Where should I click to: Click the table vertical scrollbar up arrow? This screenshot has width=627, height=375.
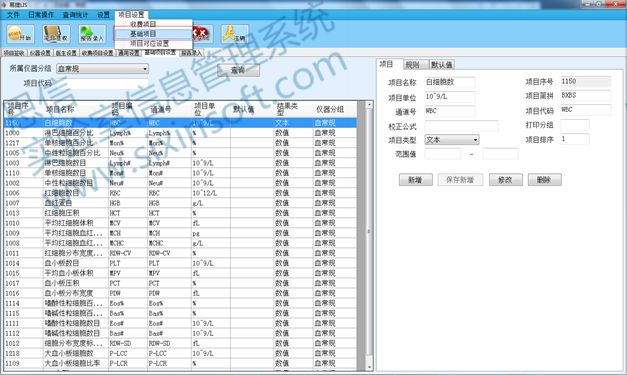(x=369, y=105)
